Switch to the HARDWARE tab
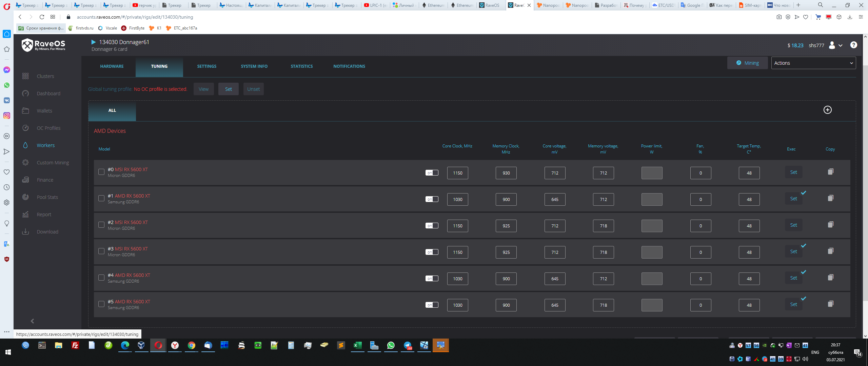 point(112,66)
